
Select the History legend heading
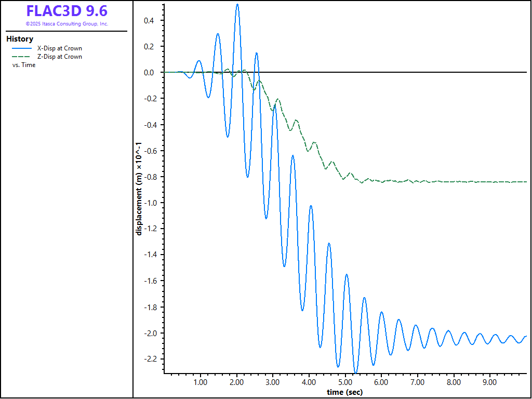coord(20,39)
